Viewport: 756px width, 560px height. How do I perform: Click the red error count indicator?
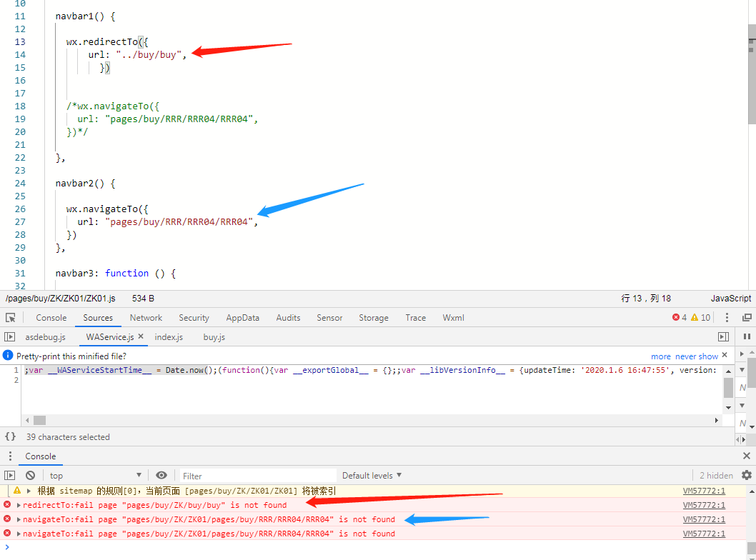tap(680, 318)
